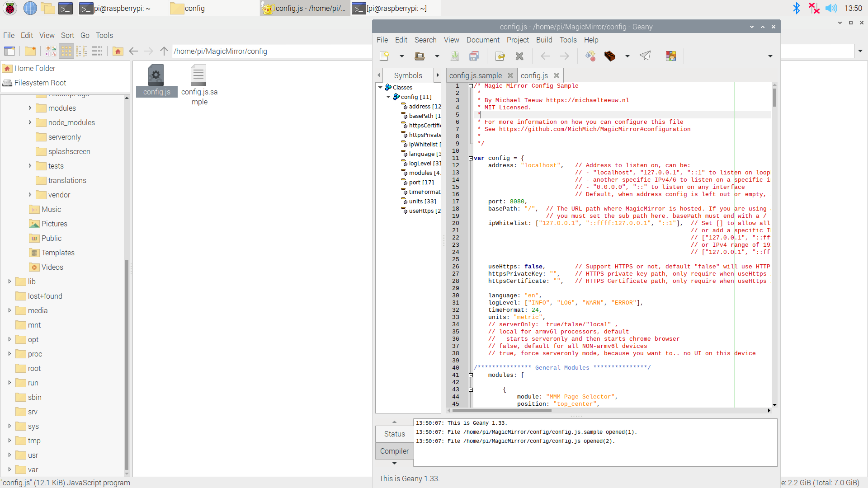Create new folder in file manager
Viewport: 868px width, 488px height.
30,51
